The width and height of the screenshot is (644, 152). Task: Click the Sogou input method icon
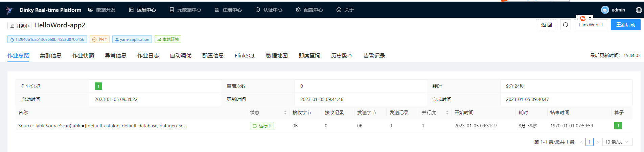pos(582,19)
